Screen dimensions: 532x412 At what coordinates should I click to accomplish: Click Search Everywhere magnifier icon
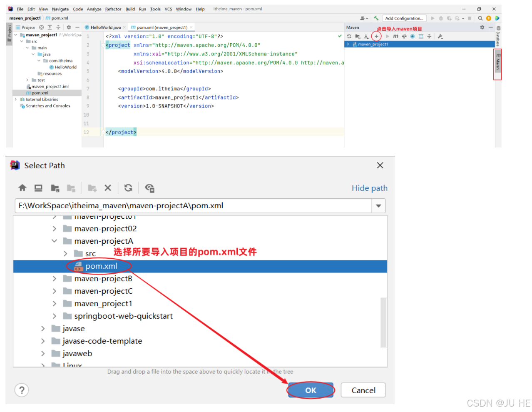tap(480, 18)
